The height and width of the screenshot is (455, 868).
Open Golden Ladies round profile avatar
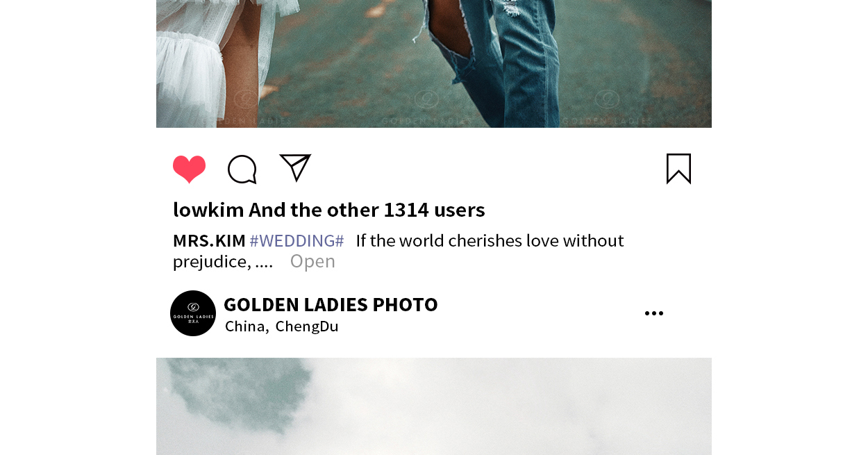pyautogui.click(x=193, y=313)
